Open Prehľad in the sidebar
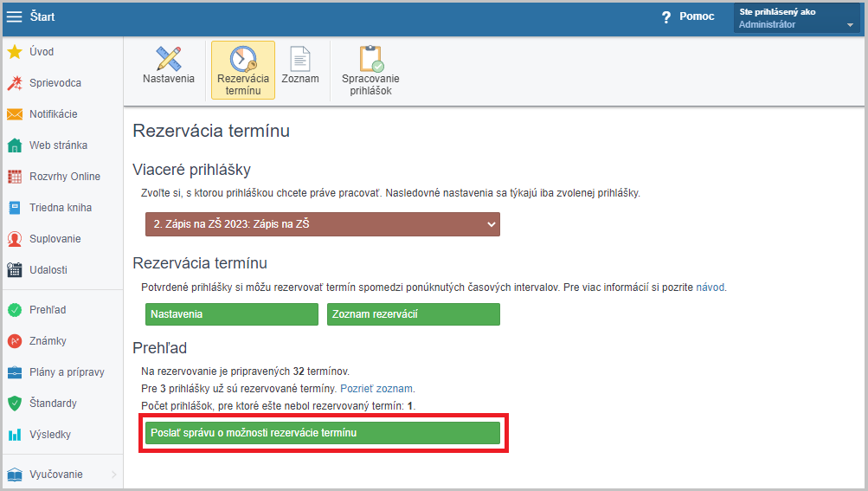The height and width of the screenshot is (491, 868). (x=48, y=310)
